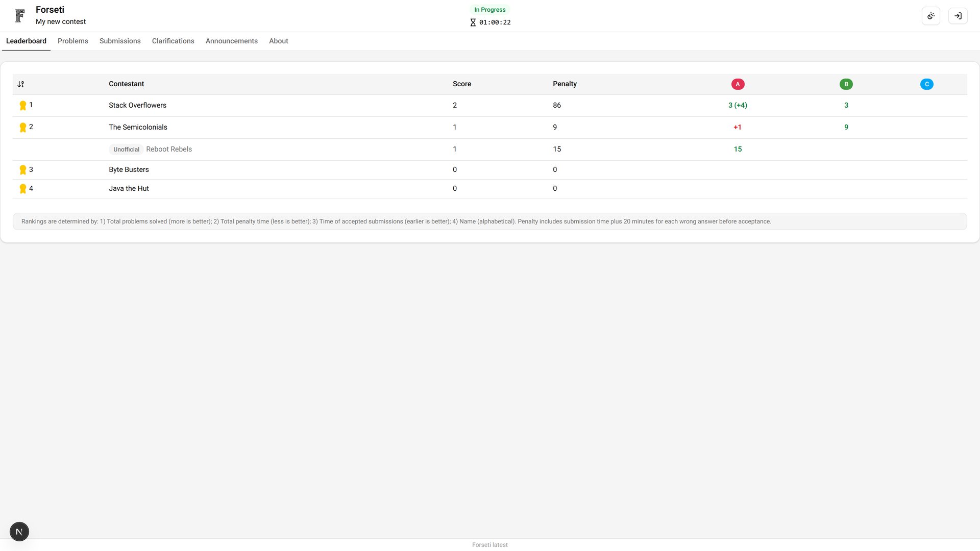
Task: Click the Unofficial badge next to Reboot Rebels
Action: click(126, 149)
